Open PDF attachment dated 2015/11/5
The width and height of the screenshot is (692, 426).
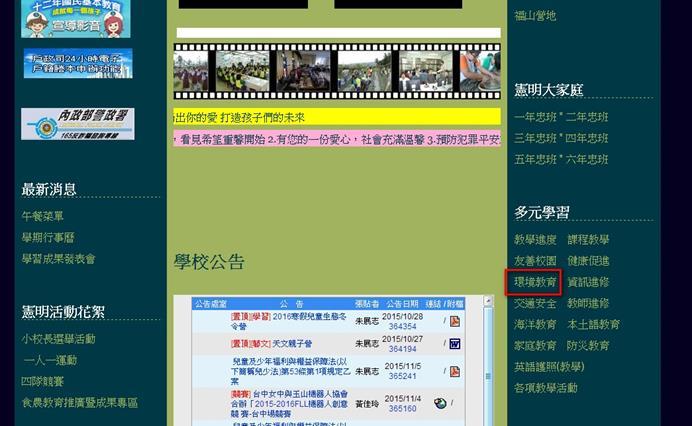(454, 373)
